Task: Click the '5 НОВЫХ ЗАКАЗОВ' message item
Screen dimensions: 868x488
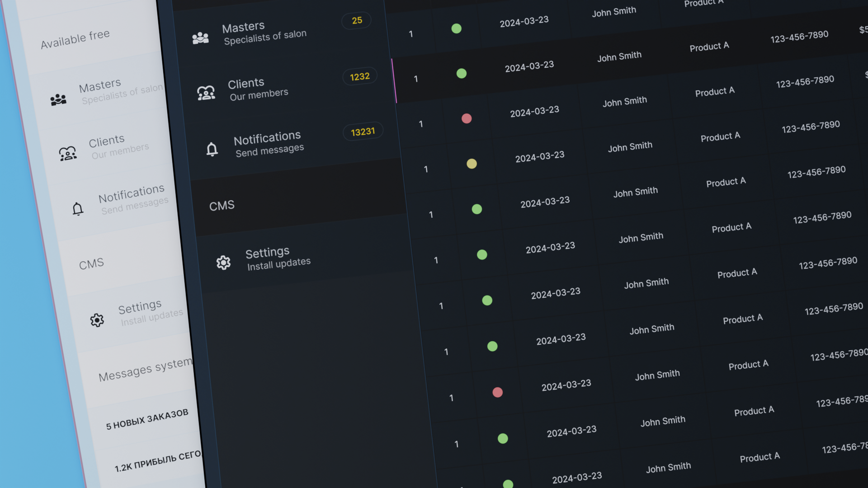Action: [x=147, y=420]
